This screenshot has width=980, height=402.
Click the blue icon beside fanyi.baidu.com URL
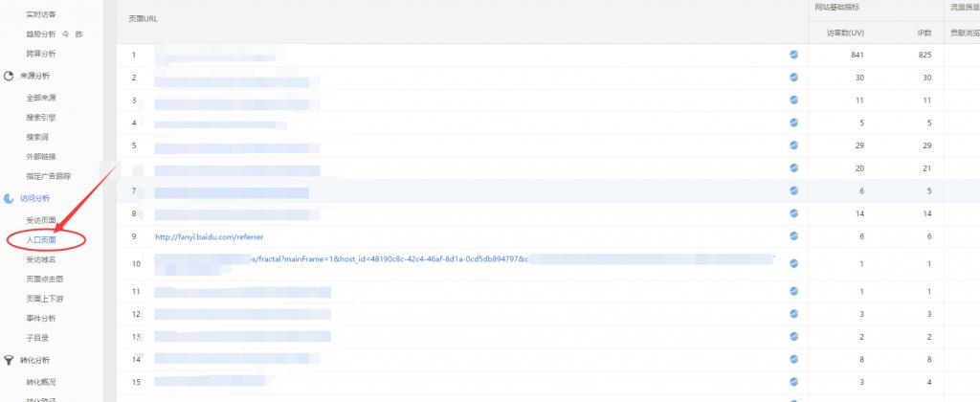click(x=793, y=235)
